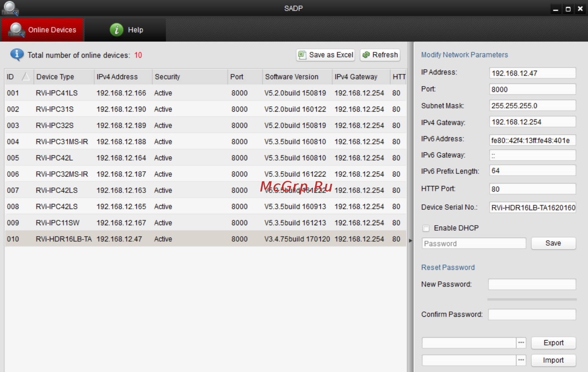The image size is (588, 372).
Task: Click the SADP app logo icon
Action: pyautogui.click(x=10, y=8)
